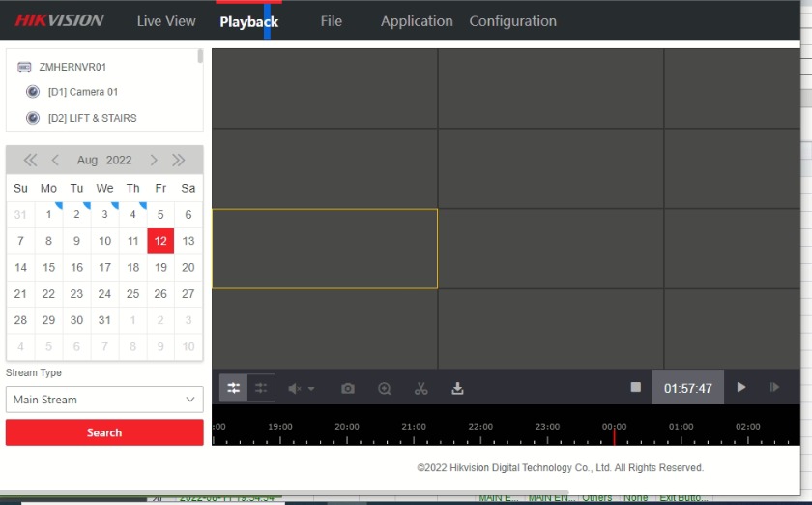This screenshot has height=505, width=812.
Task: Capture a snapshot with the camera icon
Action: [348, 388]
